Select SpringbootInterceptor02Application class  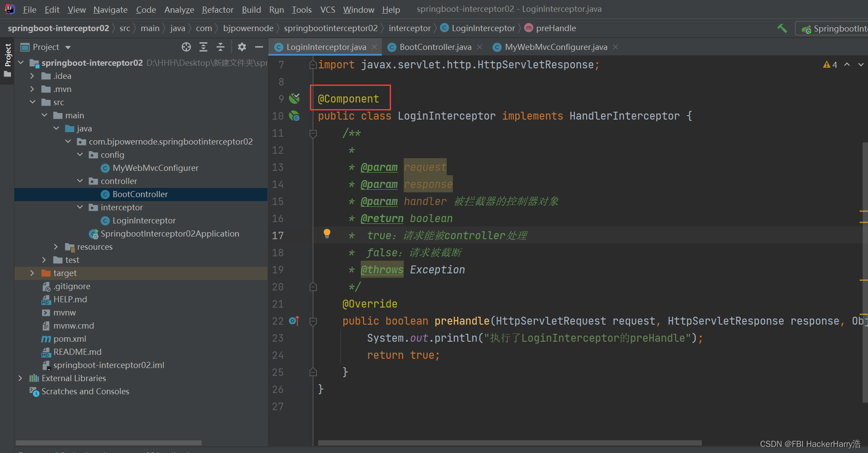coord(170,234)
